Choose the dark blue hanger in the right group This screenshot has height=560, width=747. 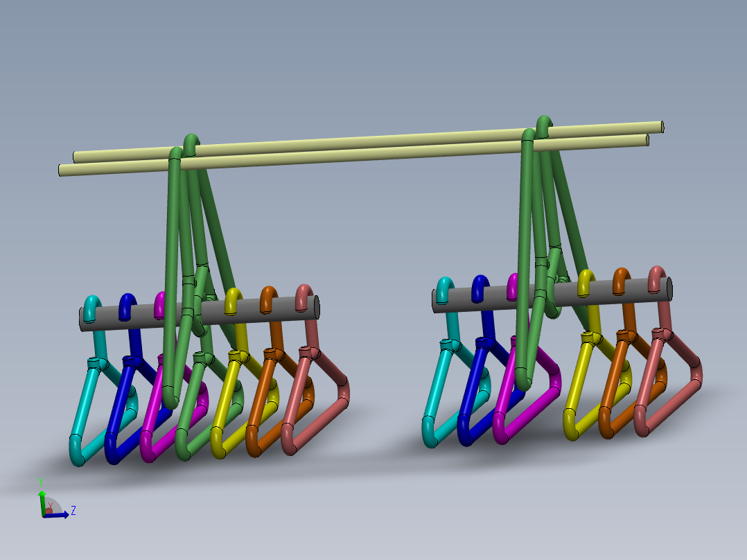tap(473, 388)
